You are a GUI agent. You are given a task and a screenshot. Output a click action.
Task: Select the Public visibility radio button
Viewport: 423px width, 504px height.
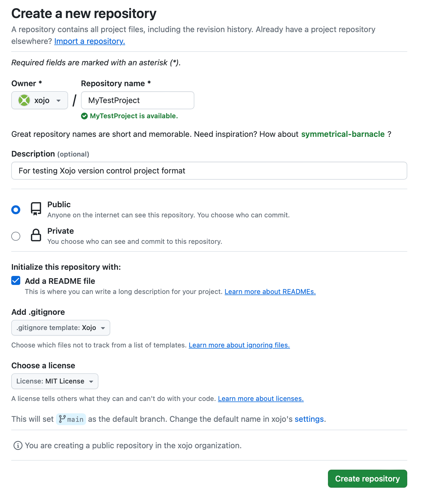(16, 209)
